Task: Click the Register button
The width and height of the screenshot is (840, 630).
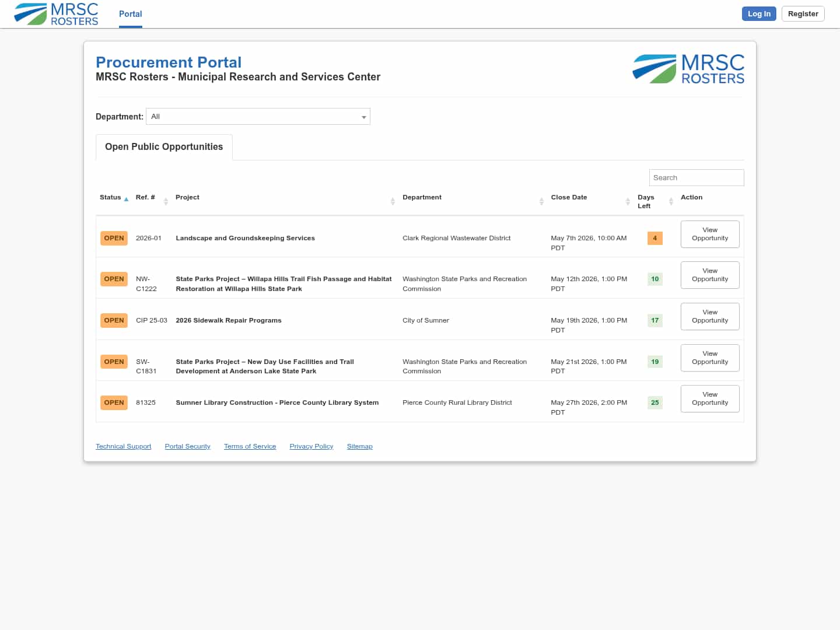Action: (803, 14)
